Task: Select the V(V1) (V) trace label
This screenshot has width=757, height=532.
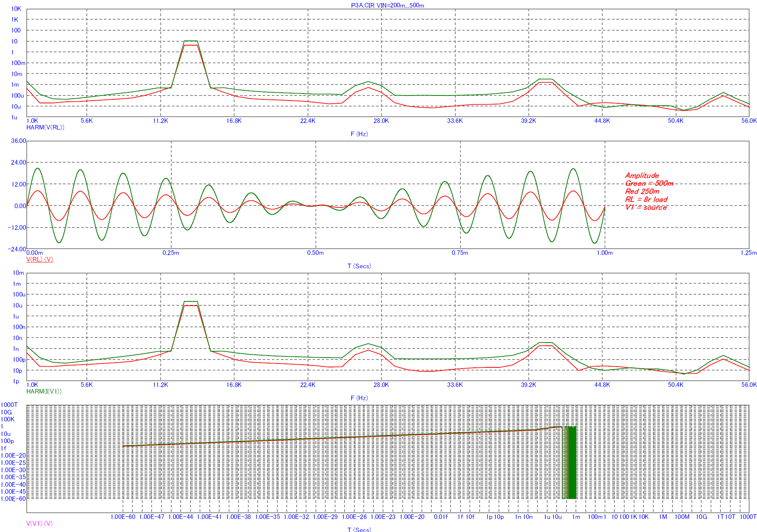Action: coord(39,523)
